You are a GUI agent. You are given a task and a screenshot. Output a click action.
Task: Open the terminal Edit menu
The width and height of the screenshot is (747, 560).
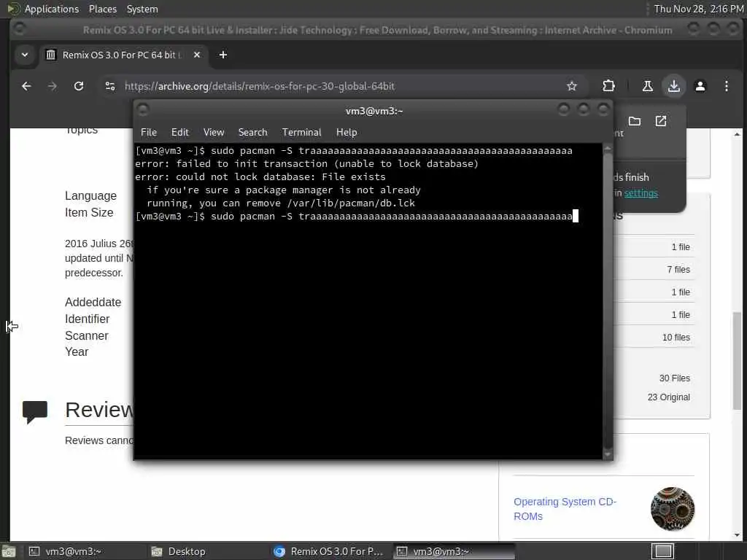(180, 133)
